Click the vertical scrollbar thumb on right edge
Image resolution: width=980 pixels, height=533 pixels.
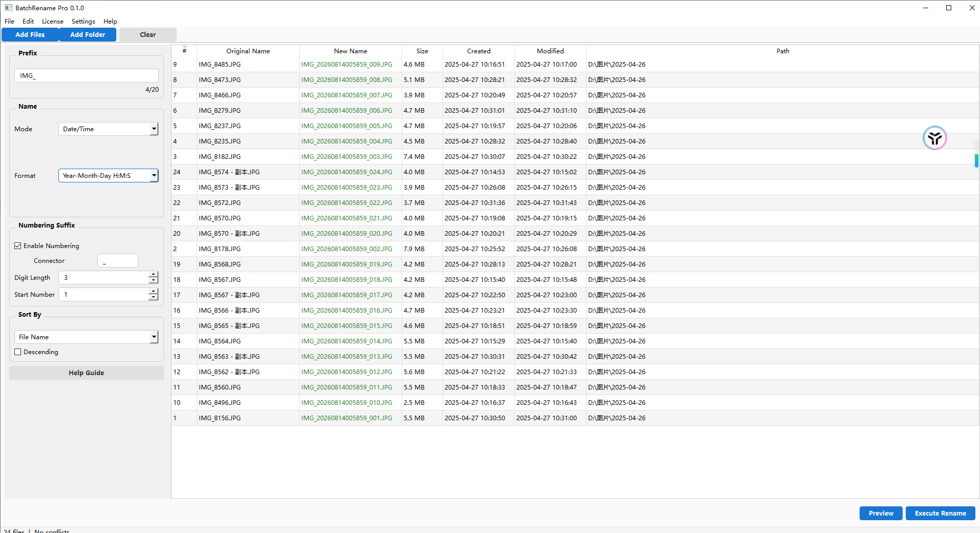point(976,160)
